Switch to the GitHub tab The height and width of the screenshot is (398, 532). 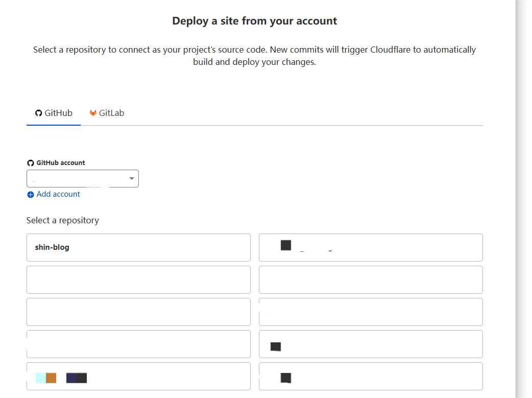(x=54, y=113)
